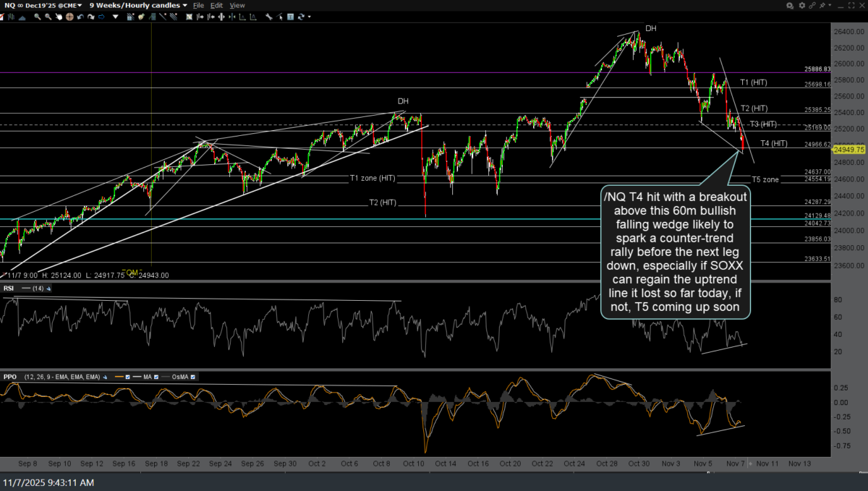Open chart settings gear icon

(802, 5)
